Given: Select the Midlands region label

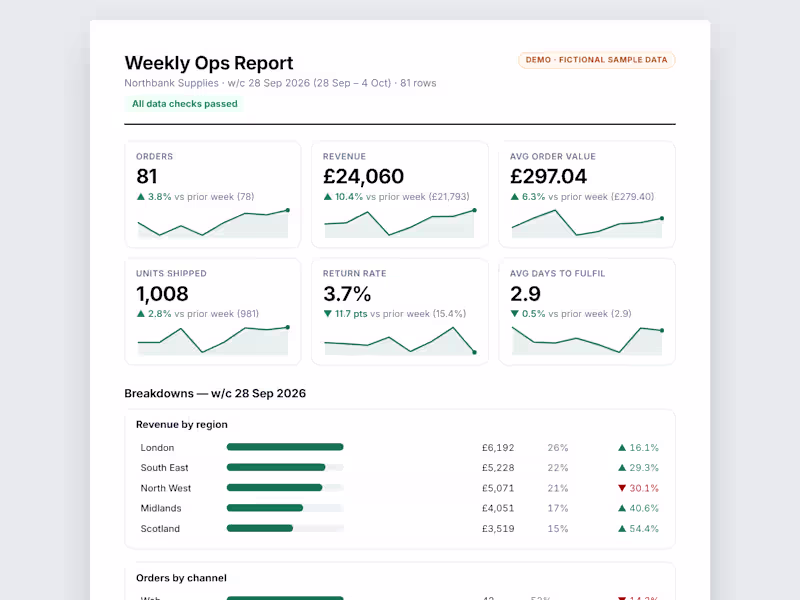Looking at the screenshot, I should [161, 508].
